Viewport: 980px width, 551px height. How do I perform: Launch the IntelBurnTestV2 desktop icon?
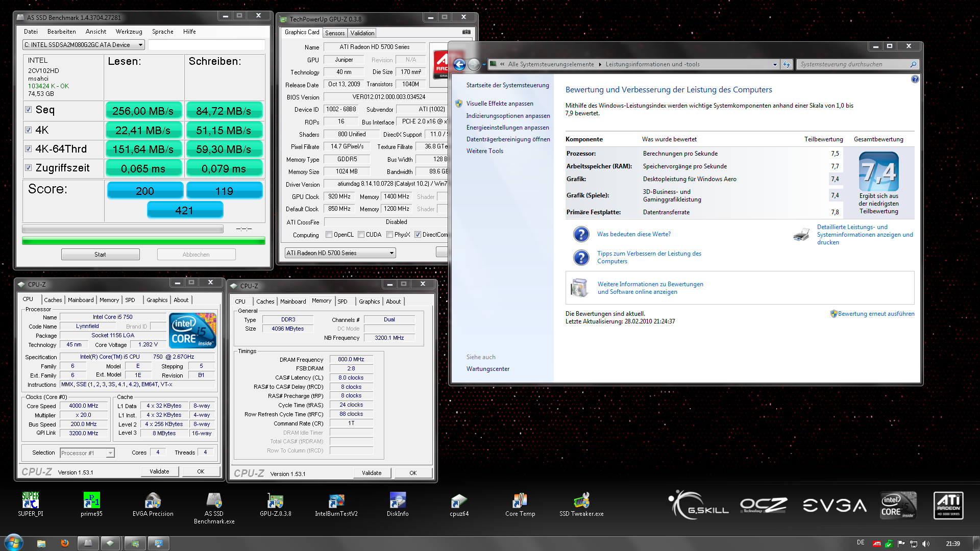coord(336,502)
